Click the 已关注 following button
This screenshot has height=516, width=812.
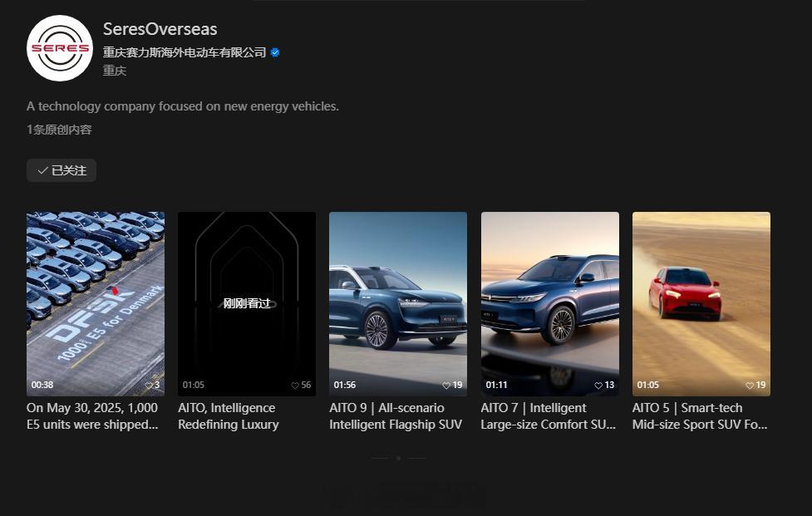pos(62,170)
